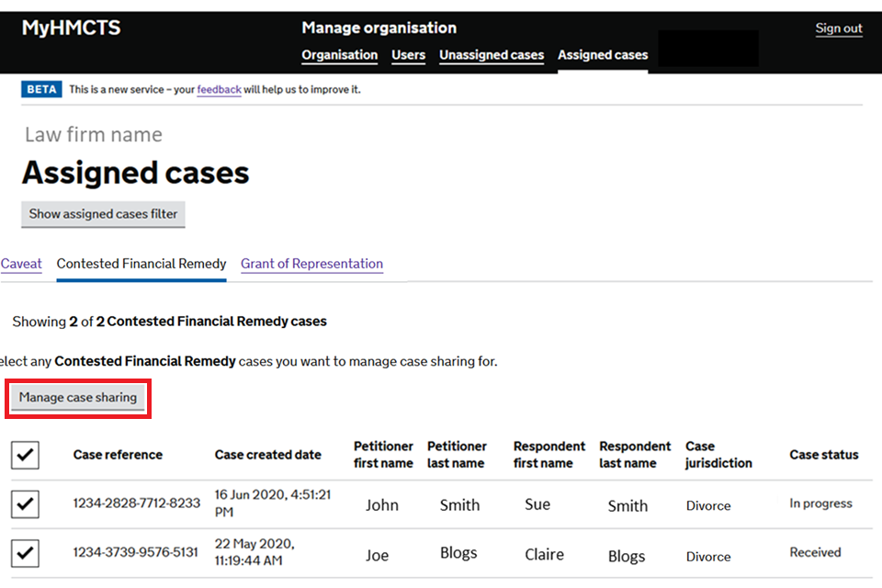
Task: Switch to the Contested Financial Remedy tab
Action: pos(141,264)
